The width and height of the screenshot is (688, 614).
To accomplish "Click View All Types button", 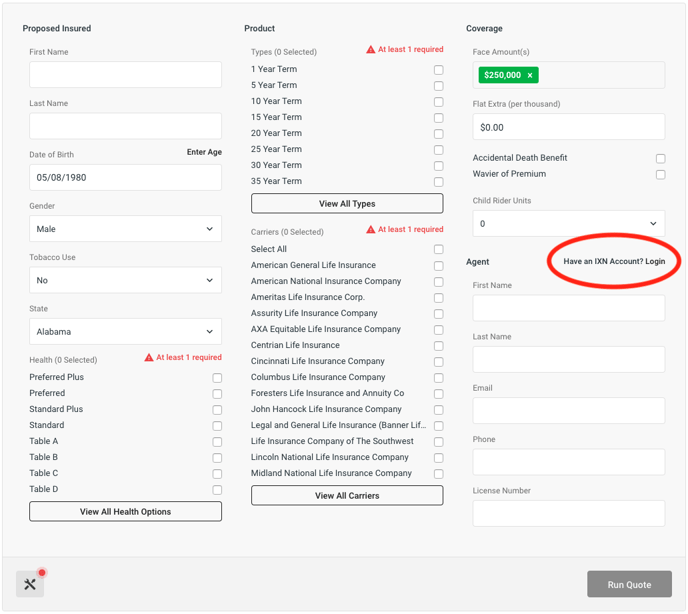I will pyautogui.click(x=347, y=204).
